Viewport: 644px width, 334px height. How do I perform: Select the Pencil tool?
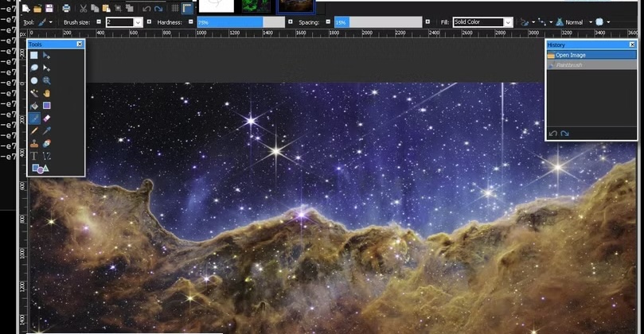click(34, 131)
